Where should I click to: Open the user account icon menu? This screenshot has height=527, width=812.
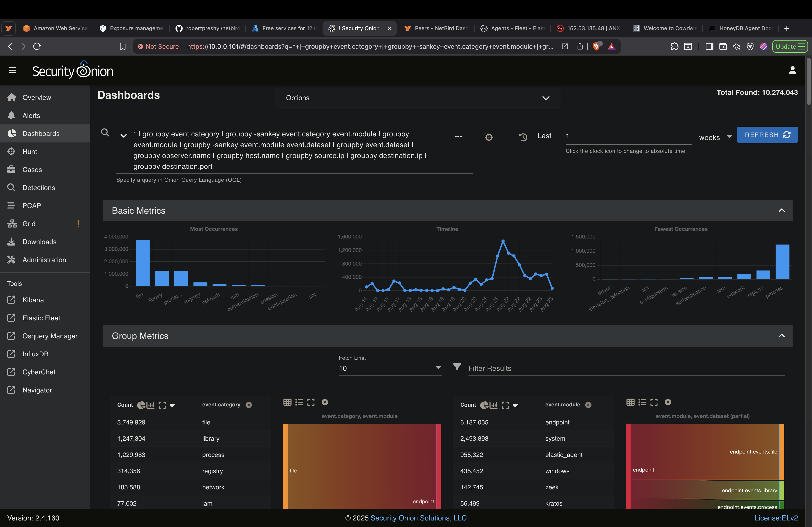(792, 70)
